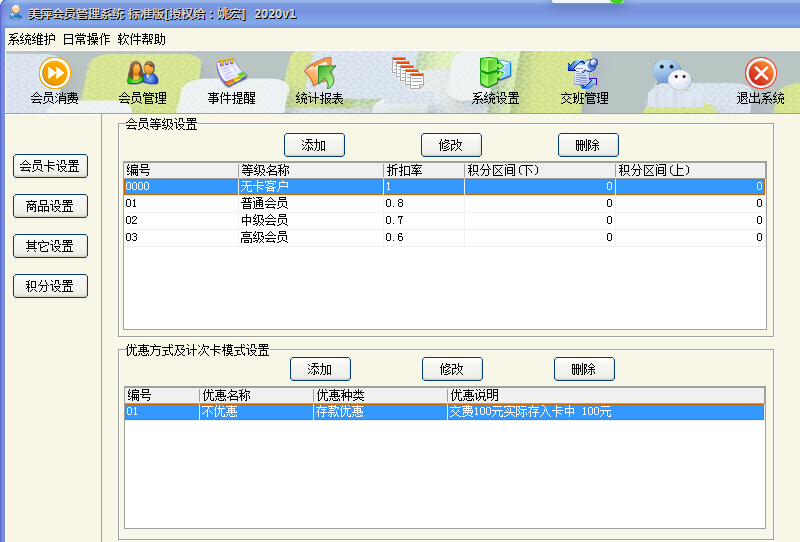Click the 0.8 discount rate cell

424,204
